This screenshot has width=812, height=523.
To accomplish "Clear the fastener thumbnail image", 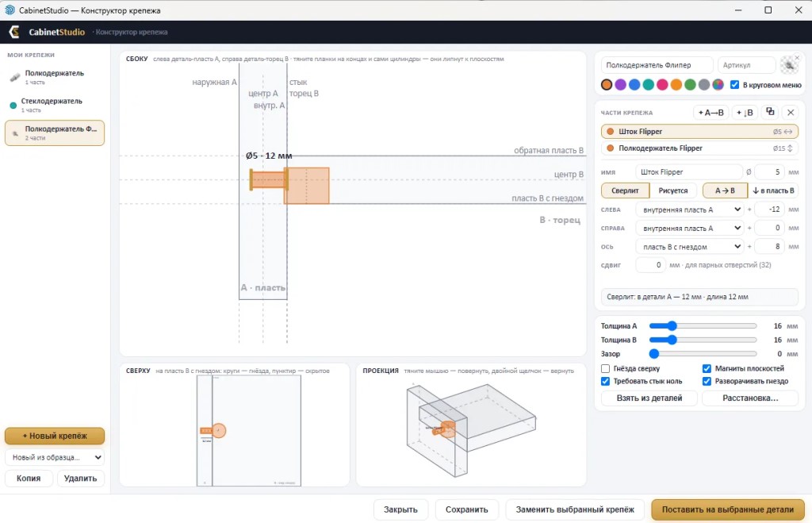I will [x=797, y=57].
